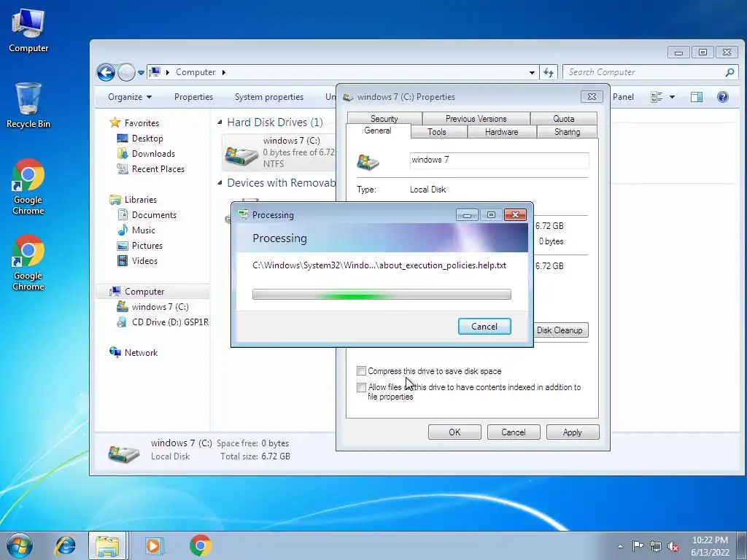Click Properties in the Explorer toolbar
Screen dimensions: 747x560
pyautogui.click(x=193, y=97)
